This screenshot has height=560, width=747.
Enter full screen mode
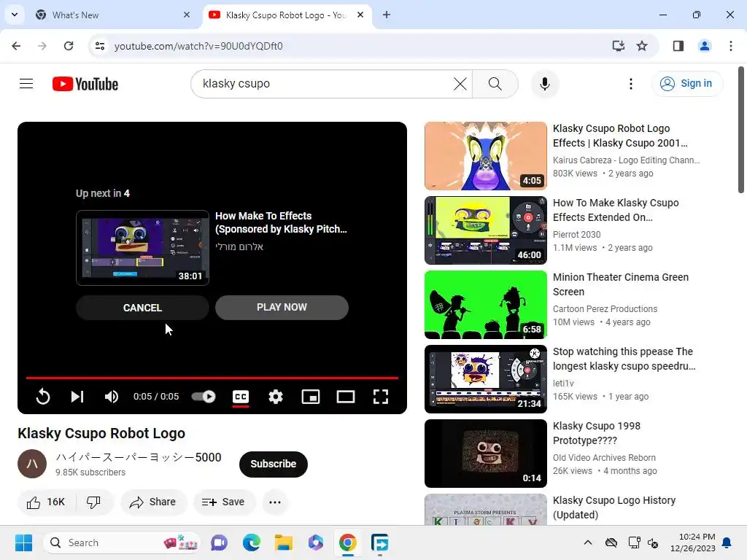pyautogui.click(x=380, y=396)
